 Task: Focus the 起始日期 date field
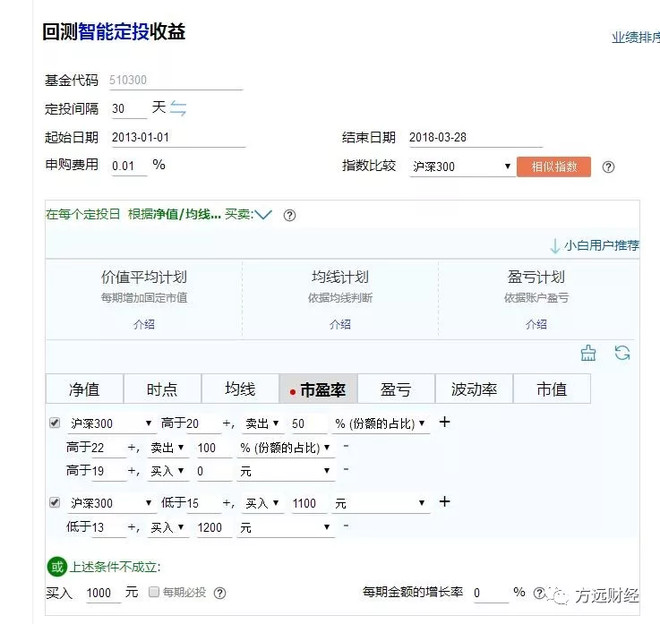coord(178,138)
